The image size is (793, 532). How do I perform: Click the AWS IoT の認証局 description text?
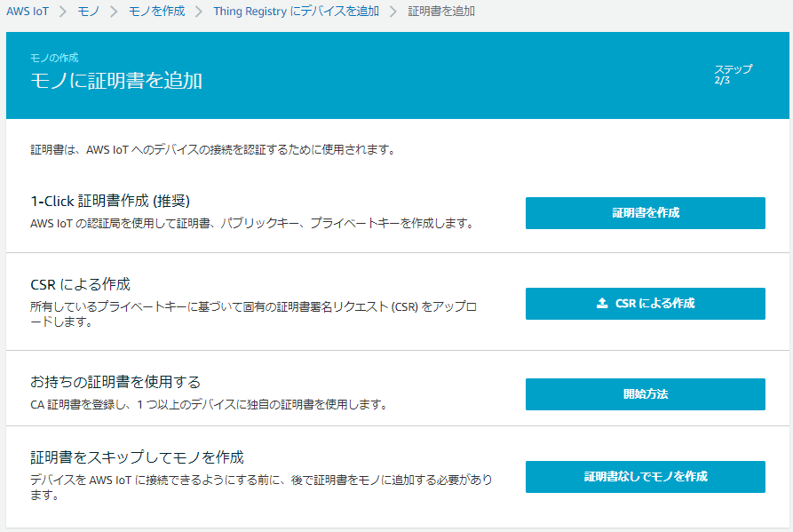252,223
